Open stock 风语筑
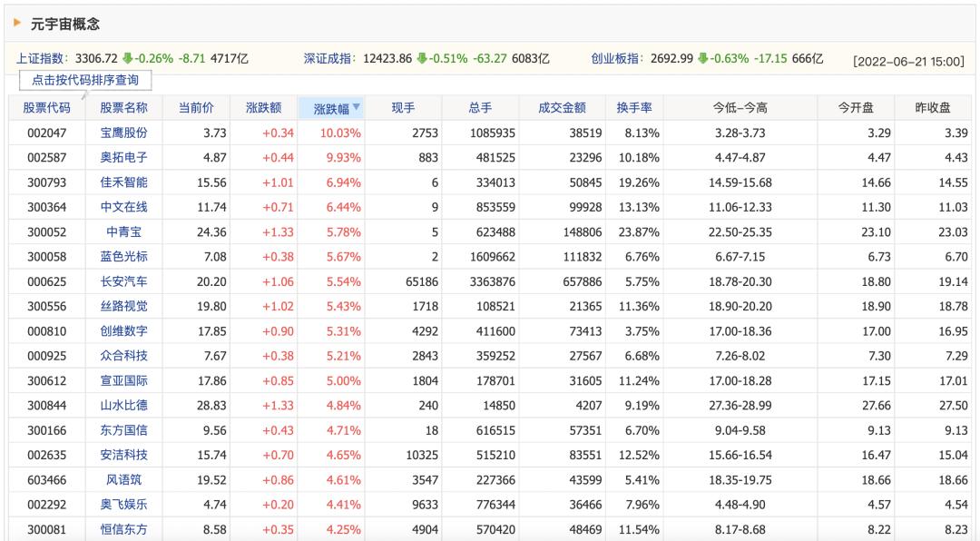Image resolution: width=980 pixels, height=541 pixels. click(123, 479)
